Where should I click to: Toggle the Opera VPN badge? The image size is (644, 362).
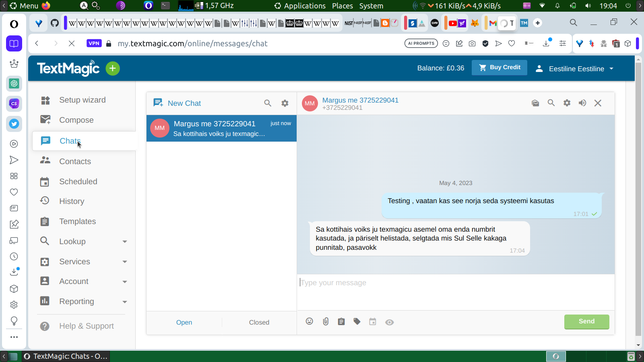click(94, 43)
